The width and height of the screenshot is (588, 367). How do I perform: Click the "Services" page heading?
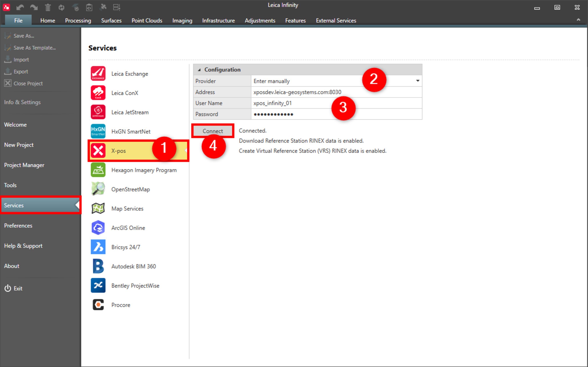[x=102, y=48]
